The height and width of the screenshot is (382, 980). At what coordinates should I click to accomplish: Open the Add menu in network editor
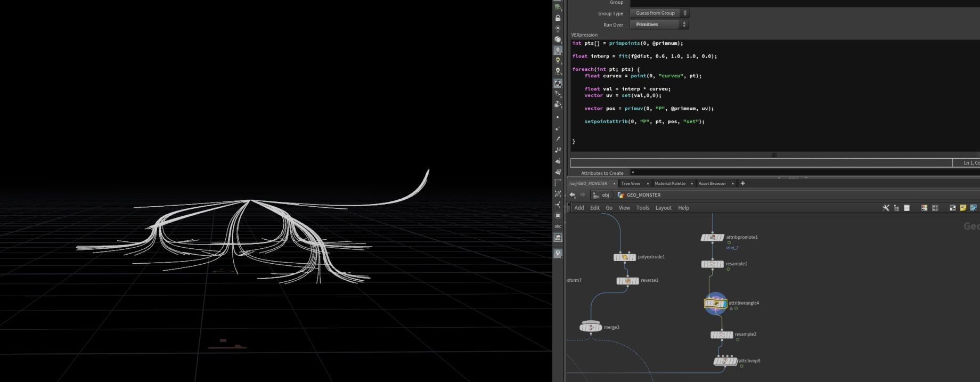click(x=579, y=208)
